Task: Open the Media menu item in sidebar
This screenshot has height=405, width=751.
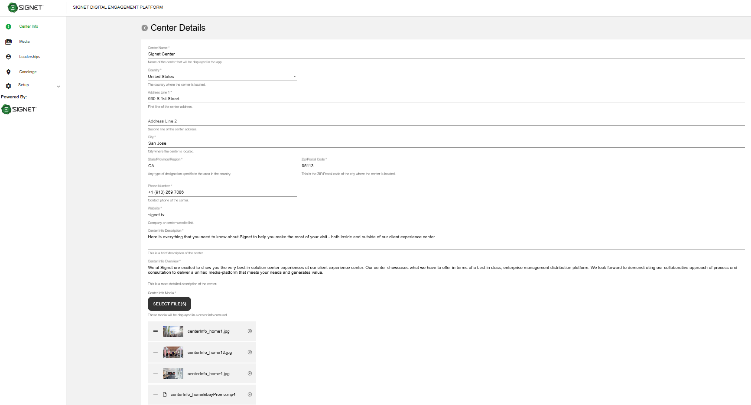Action: click(24, 42)
